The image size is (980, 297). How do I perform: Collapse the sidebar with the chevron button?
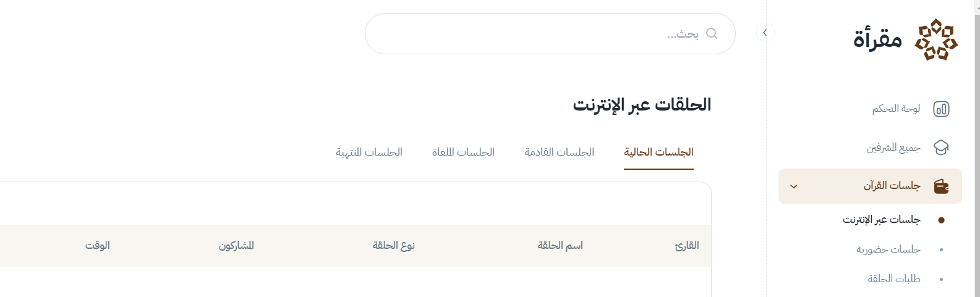point(765,33)
